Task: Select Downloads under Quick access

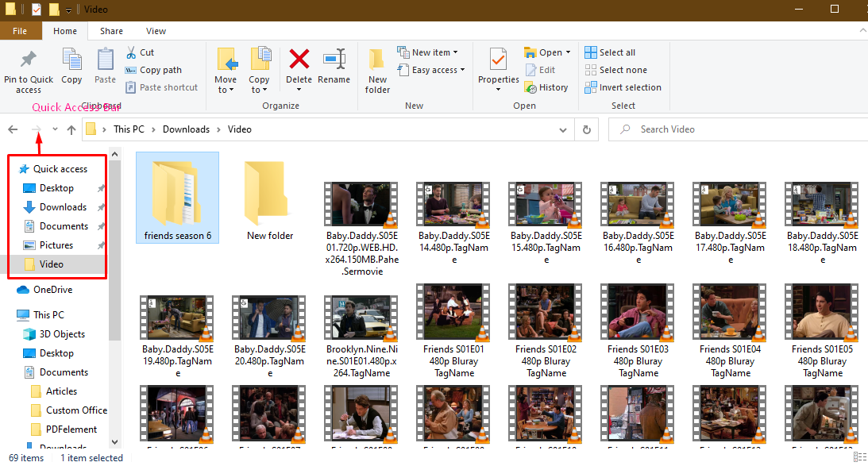Action: point(63,207)
